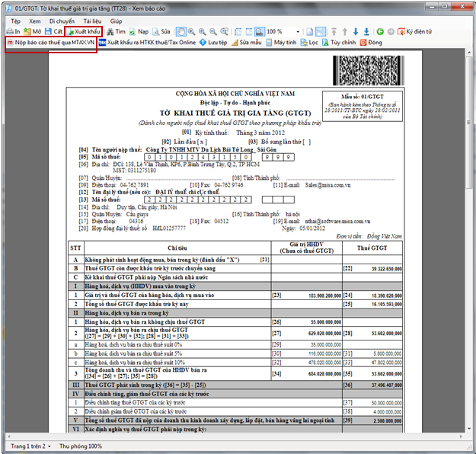Viewport: 476px width, 454px height.
Task: Click the report title TỜ KHAI THUẾ GIÁ TRỊ GIA TĂNG
Action: (x=235, y=113)
